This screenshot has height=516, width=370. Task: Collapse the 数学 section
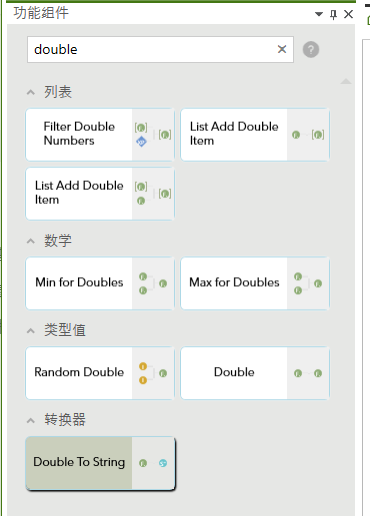31,241
